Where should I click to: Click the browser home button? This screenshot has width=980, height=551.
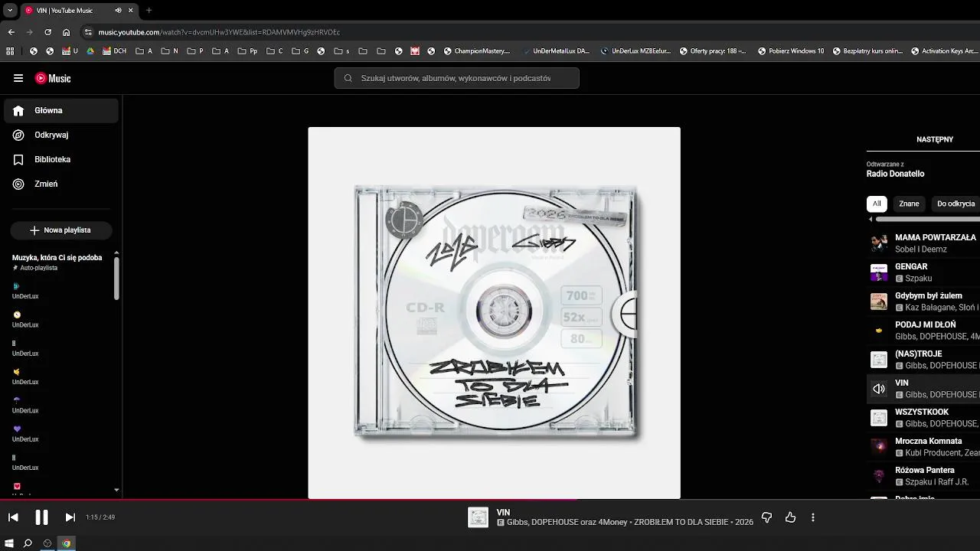(x=66, y=32)
